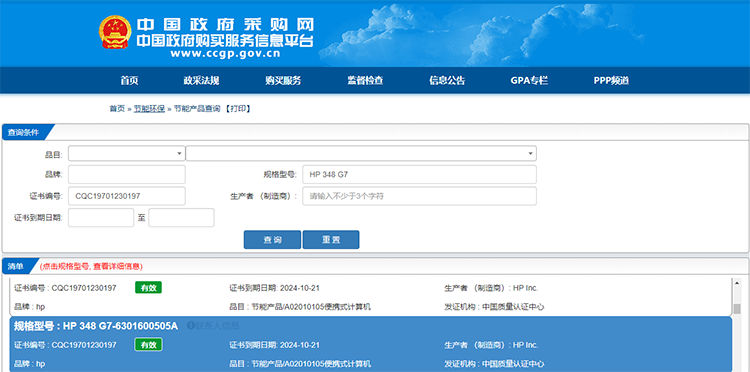Focus the 生产者（制造商）input field
Image resolution: width=750 pixels, height=372 pixels.
[x=419, y=196]
